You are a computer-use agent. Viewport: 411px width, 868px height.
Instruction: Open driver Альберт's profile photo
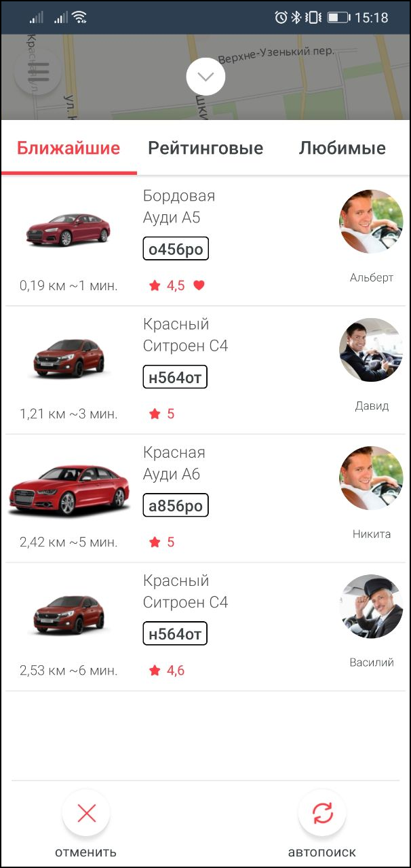click(371, 222)
